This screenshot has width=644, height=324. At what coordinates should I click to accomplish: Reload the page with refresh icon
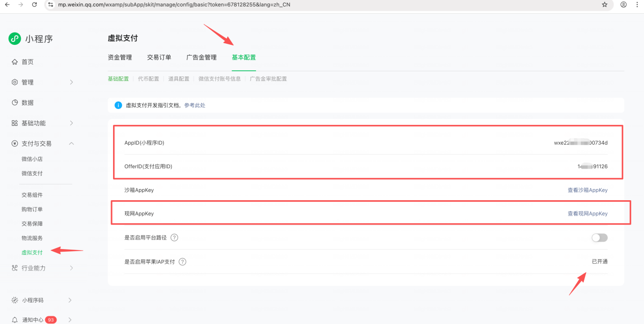(x=34, y=5)
